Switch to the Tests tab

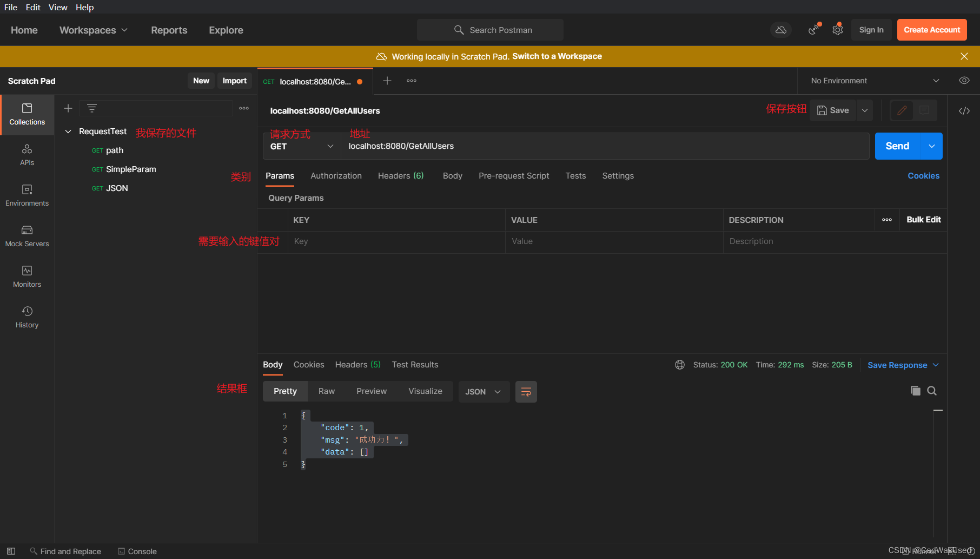point(575,176)
